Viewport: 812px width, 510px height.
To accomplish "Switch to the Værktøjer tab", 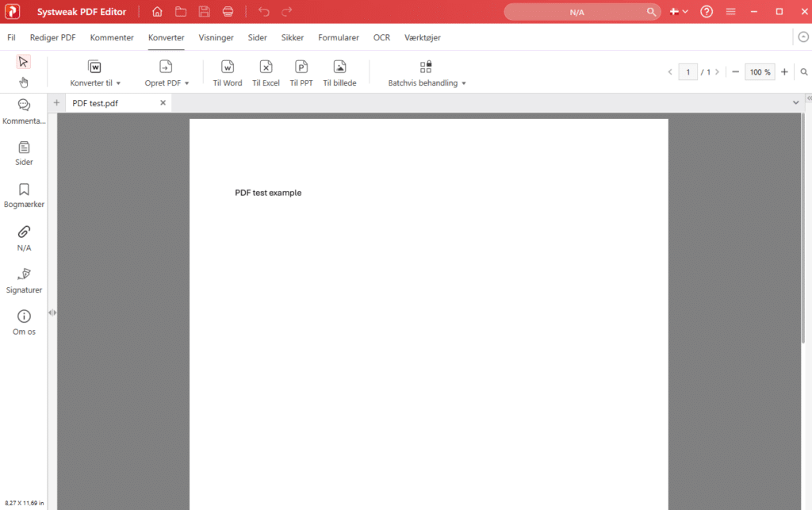I will (423, 37).
